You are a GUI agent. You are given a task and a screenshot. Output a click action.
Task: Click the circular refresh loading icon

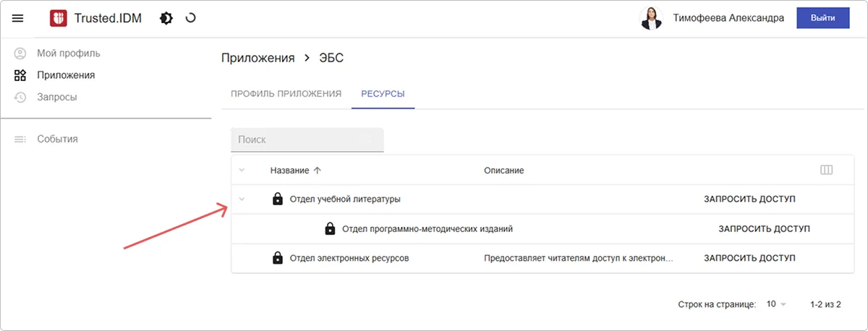tap(191, 19)
